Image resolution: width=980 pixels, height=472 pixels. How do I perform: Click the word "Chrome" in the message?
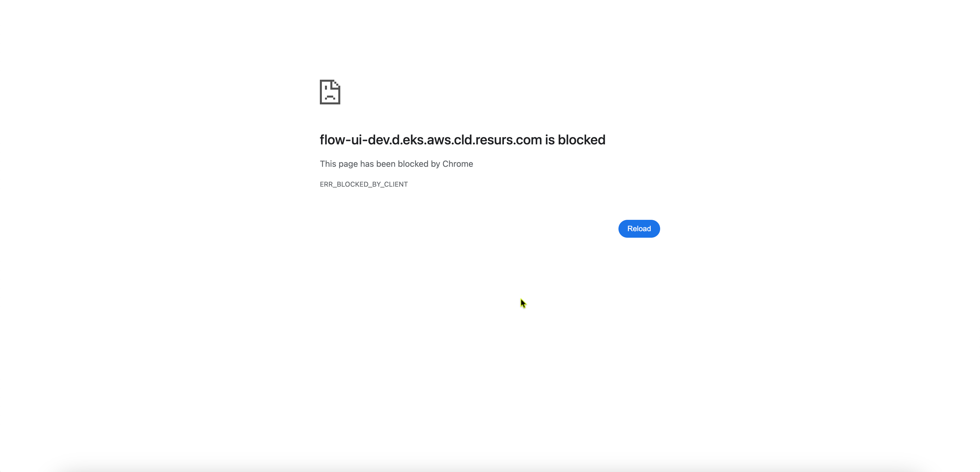[458, 164]
